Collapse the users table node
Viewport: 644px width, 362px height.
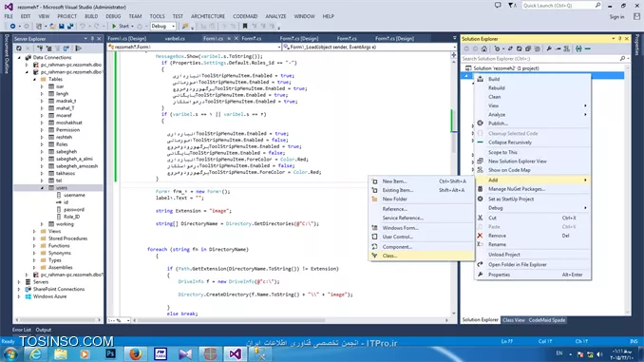(x=42, y=188)
